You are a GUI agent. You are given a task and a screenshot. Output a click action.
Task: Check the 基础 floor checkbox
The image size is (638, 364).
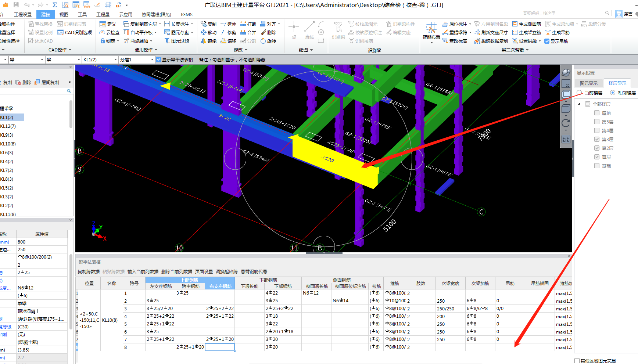coord(597,166)
